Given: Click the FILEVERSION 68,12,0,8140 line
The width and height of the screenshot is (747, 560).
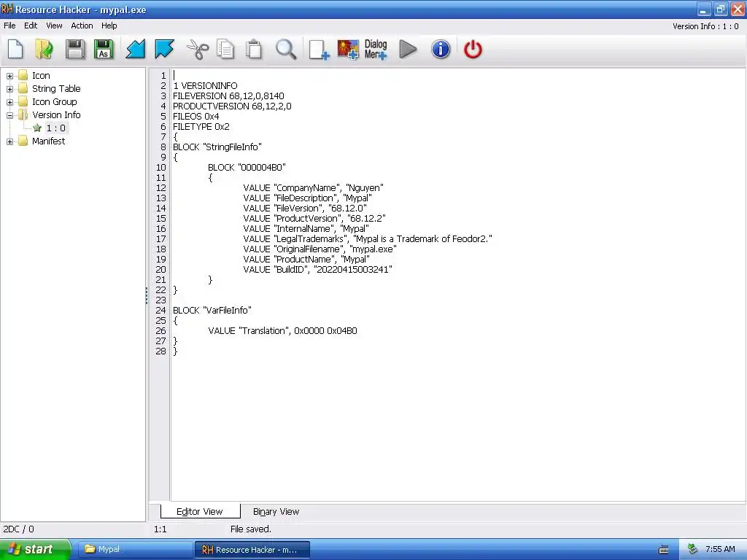Looking at the screenshot, I should pos(228,96).
